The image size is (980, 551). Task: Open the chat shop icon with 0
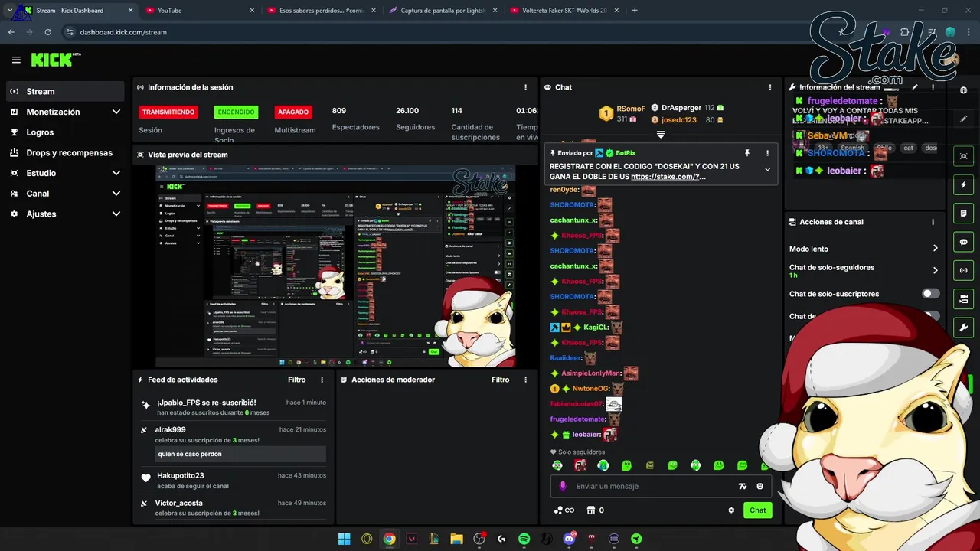coord(596,510)
